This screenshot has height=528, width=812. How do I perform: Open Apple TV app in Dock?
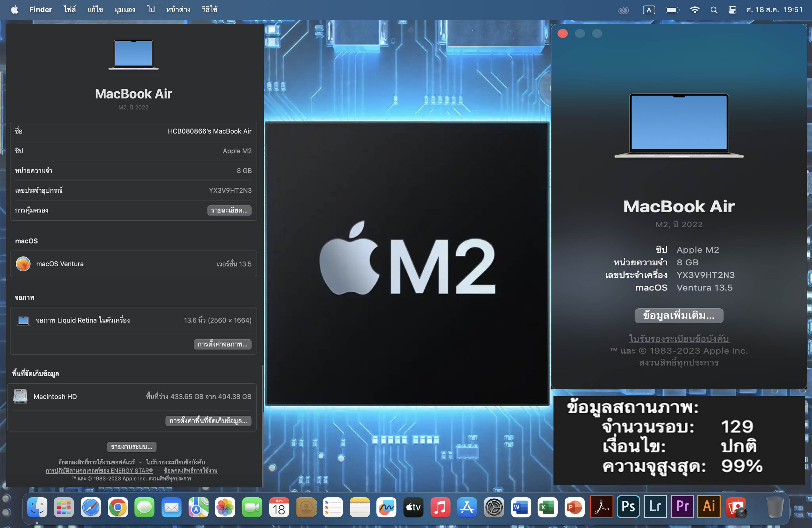(x=413, y=507)
